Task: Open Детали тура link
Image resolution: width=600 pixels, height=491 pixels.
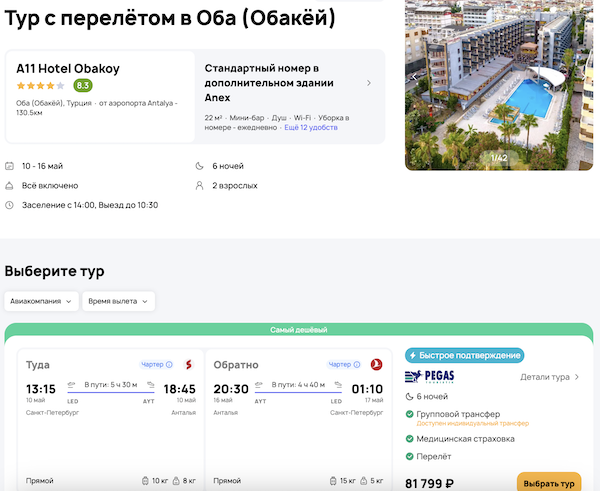Action: click(549, 377)
